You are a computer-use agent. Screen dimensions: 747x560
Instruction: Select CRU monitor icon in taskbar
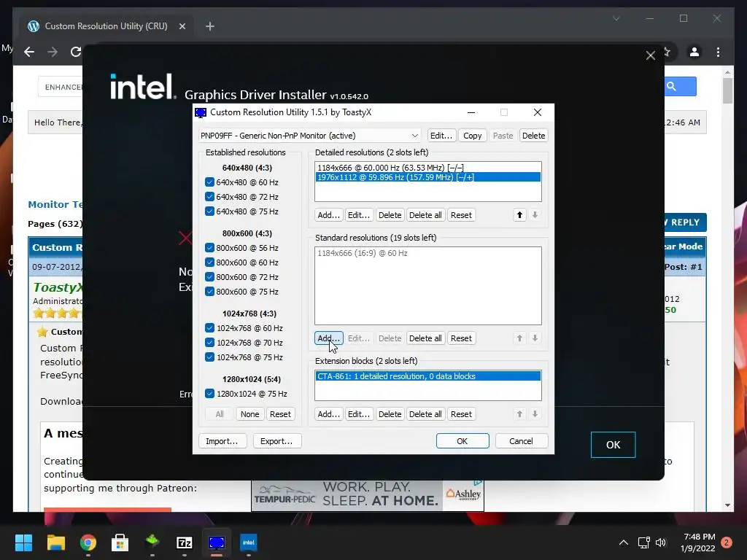(216, 542)
